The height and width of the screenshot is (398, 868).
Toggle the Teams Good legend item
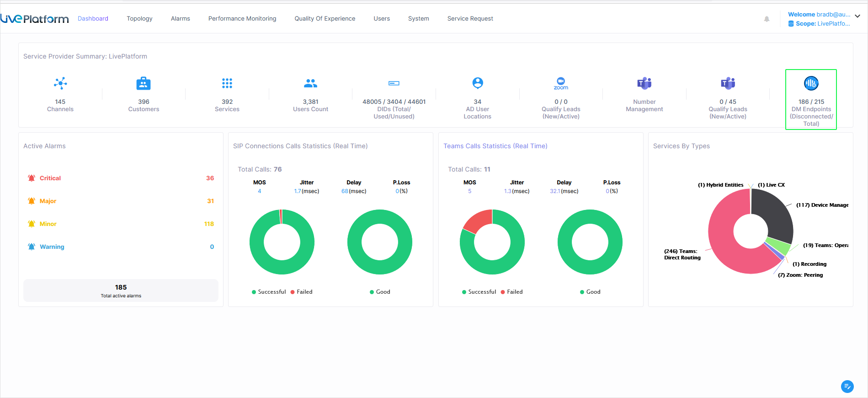tap(590, 292)
